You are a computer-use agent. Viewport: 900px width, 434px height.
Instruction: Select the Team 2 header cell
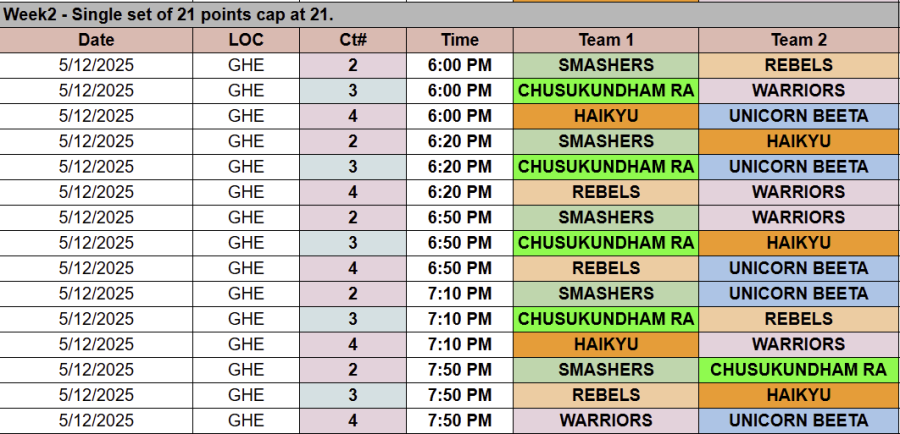pyautogui.click(x=798, y=40)
